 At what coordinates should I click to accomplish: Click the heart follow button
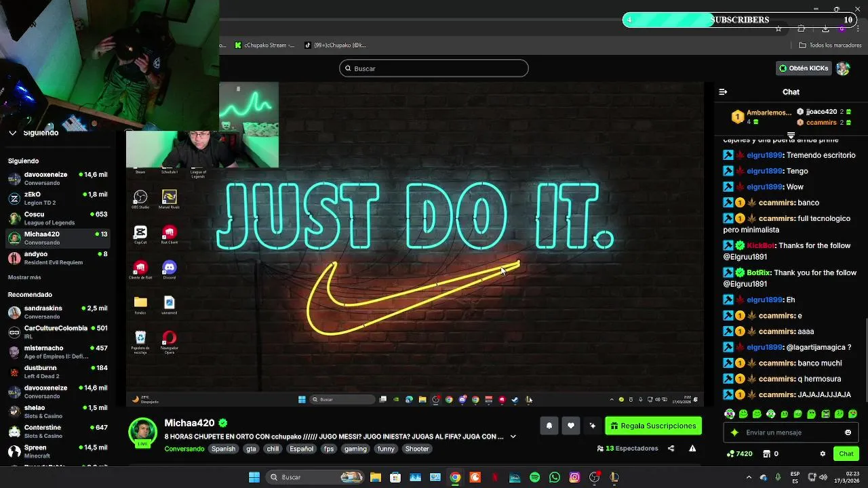click(x=571, y=426)
